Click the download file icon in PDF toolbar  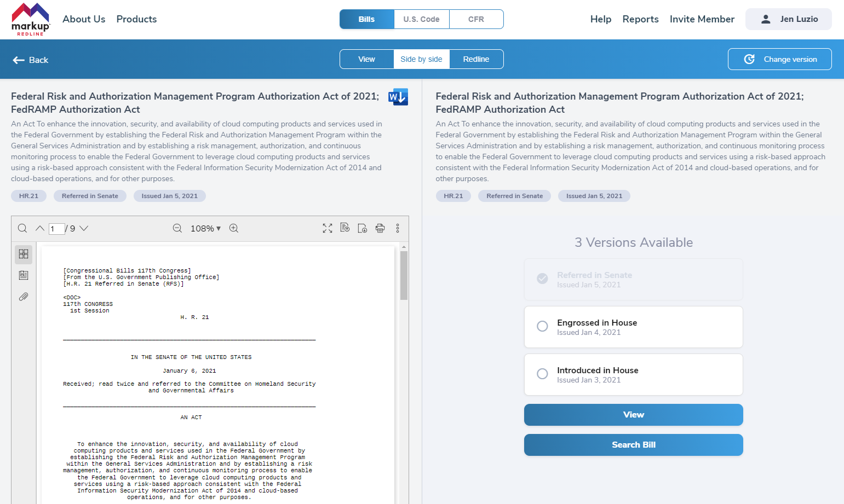(363, 228)
